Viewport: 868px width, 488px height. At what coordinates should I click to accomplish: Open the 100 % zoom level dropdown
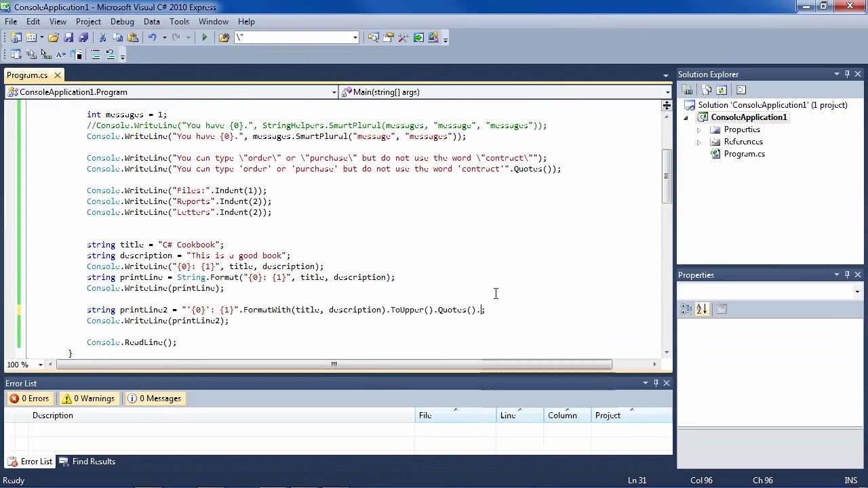pyautogui.click(x=40, y=365)
